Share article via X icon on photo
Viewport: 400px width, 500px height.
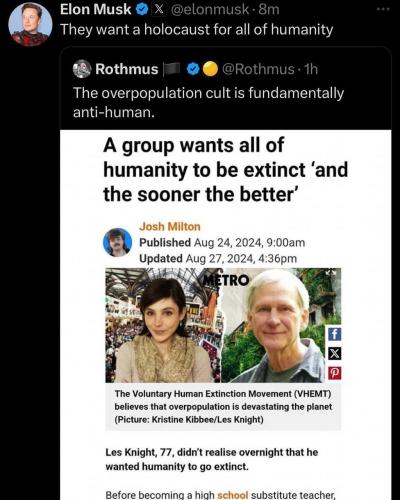click(334, 353)
